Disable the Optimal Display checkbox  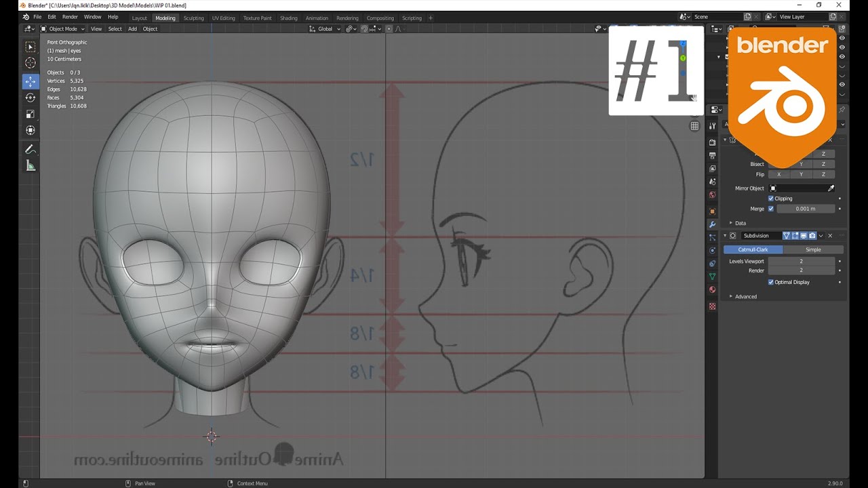(771, 282)
